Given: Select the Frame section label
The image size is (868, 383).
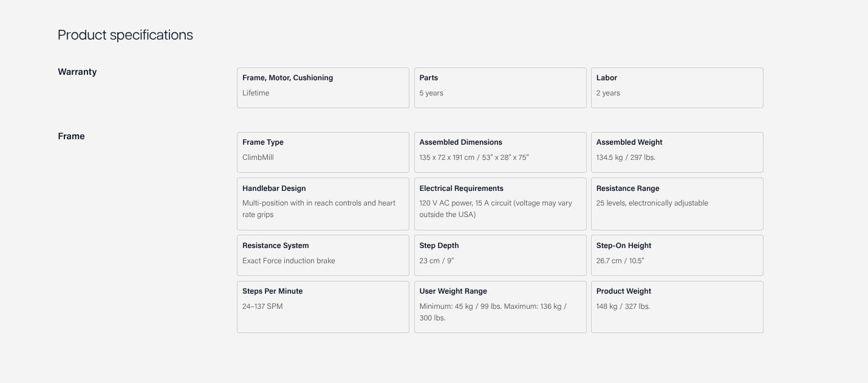Looking at the screenshot, I should (71, 136).
